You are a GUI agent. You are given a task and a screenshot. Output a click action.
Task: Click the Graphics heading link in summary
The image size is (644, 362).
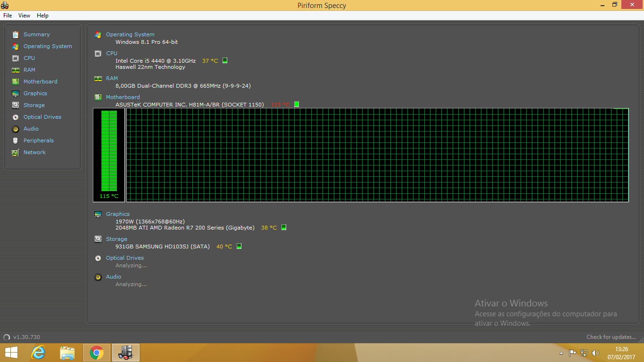click(118, 214)
